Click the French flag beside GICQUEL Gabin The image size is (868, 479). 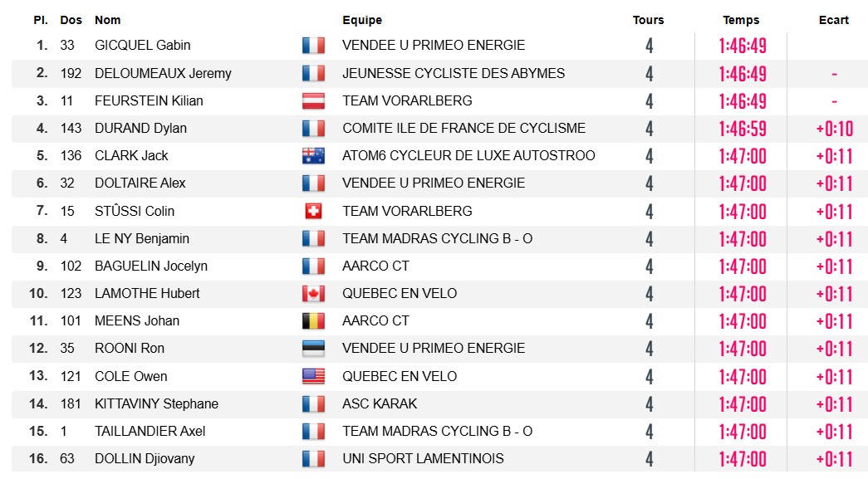(x=313, y=46)
